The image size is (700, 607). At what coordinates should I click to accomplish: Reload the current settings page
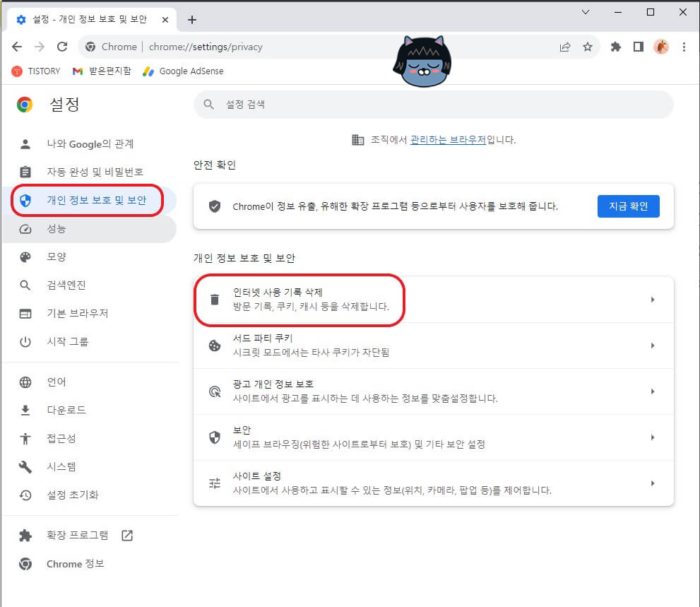click(63, 47)
